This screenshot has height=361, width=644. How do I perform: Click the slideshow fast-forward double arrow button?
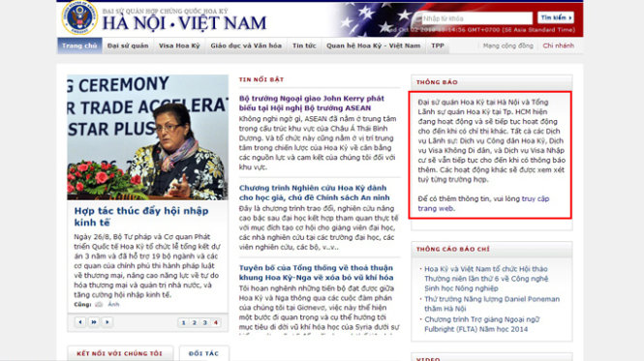click(x=94, y=322)
